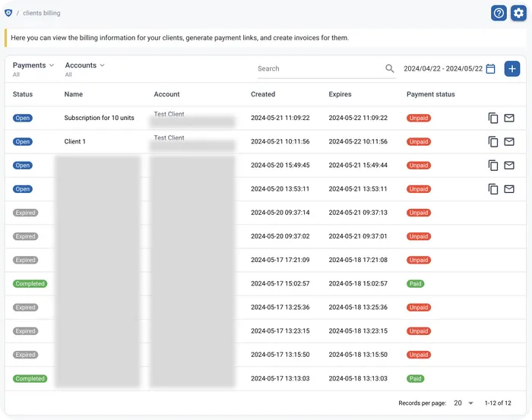
Task: Click the date range 2024/04/22 - 2024/05/22
Action: tap(443, 69)
